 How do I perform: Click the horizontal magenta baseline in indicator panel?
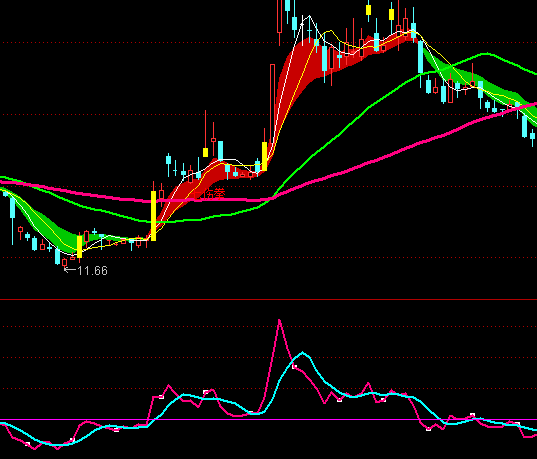coord(268,420)
